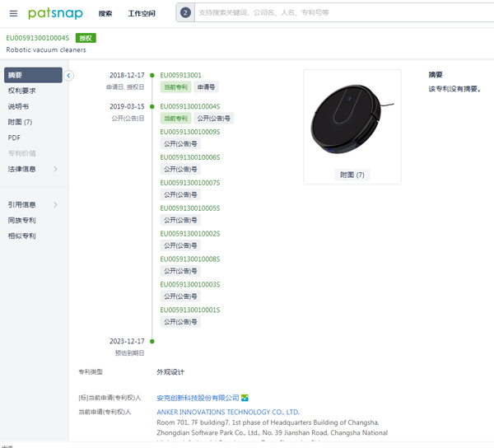This screenshot has width=494, height=448.
Task: Open the 工作空间 menu
Action: (142, 13)
